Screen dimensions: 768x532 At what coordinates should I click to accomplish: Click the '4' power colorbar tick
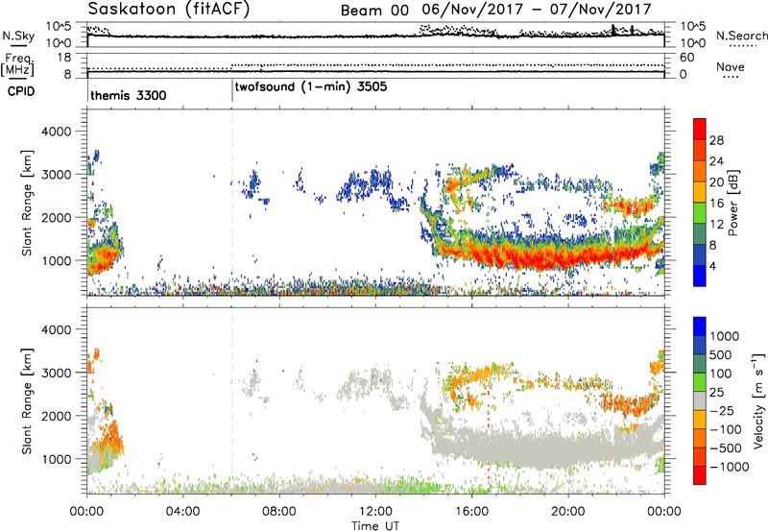[713, 266]
